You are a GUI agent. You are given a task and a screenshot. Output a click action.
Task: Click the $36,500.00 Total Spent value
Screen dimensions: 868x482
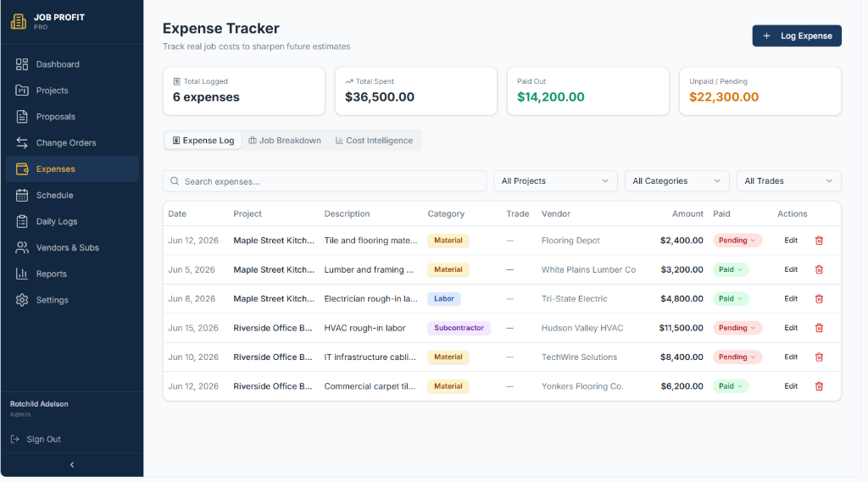380,97
